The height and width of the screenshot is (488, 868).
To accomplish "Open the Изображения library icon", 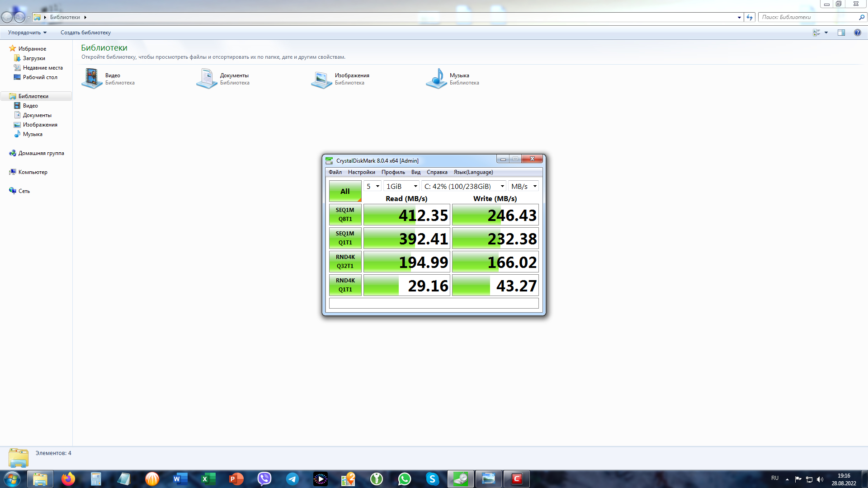I will pyautogui.click(x=322, y=79).
